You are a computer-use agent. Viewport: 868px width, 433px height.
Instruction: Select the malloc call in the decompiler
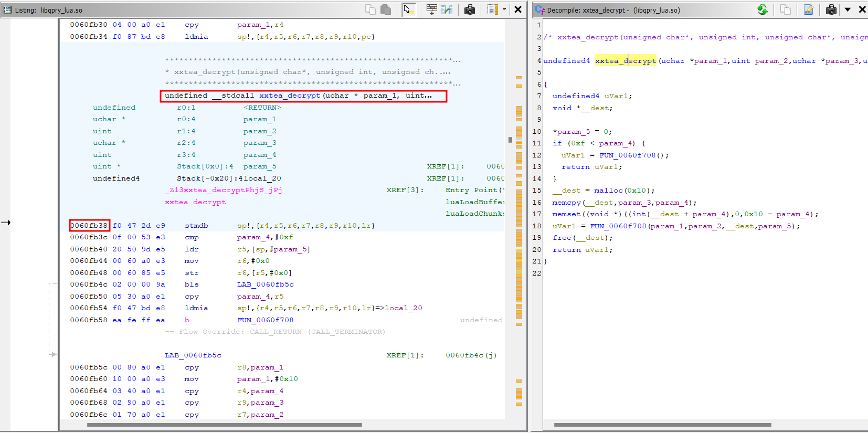coord(608,191)
